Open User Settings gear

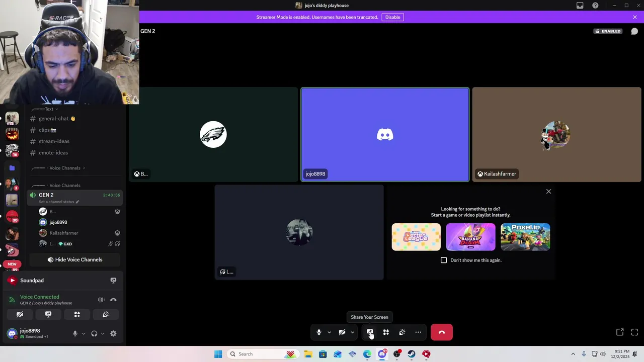(113, 334)
